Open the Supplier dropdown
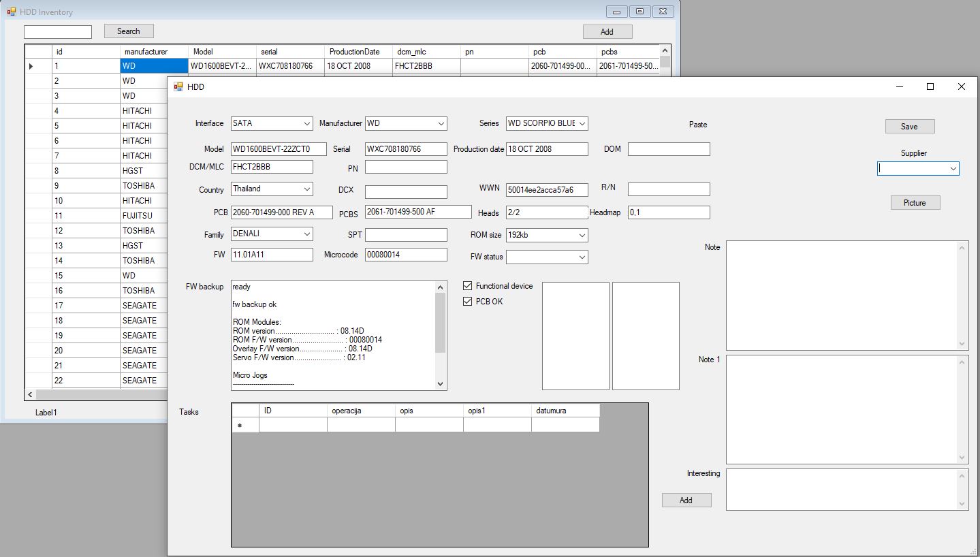Screen dimensions: 980x557 coord(953,168)
